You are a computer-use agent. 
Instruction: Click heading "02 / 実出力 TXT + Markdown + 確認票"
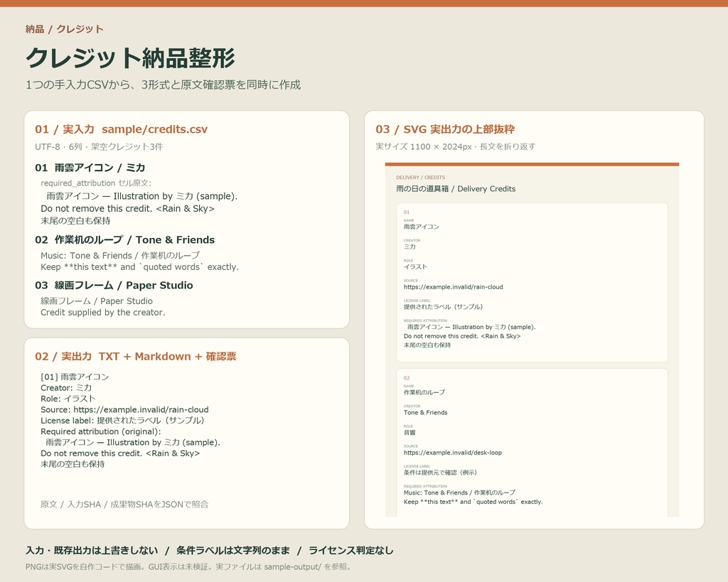[136, 356]
